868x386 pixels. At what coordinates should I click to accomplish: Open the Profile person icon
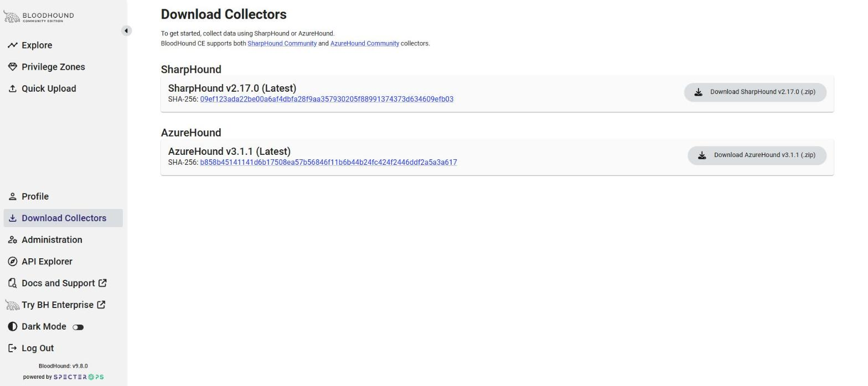(x=12, y=196)
